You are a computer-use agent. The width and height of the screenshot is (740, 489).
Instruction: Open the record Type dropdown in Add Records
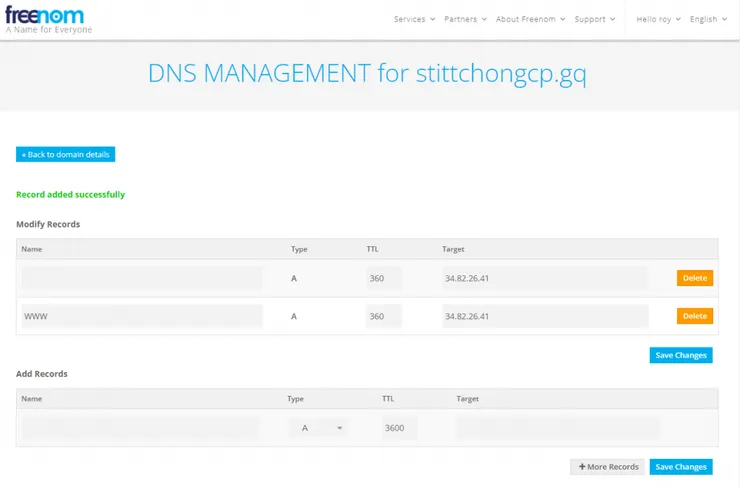click(x=319, y=428)
